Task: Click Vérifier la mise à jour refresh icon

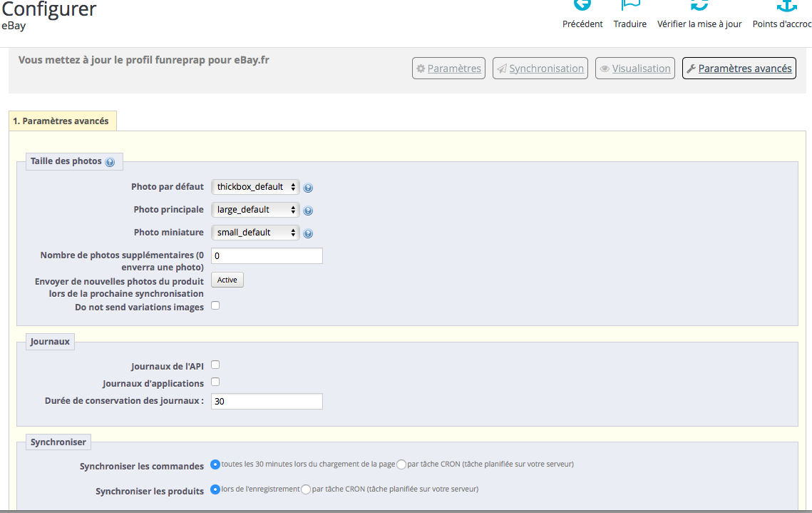Action: [699, 5]
